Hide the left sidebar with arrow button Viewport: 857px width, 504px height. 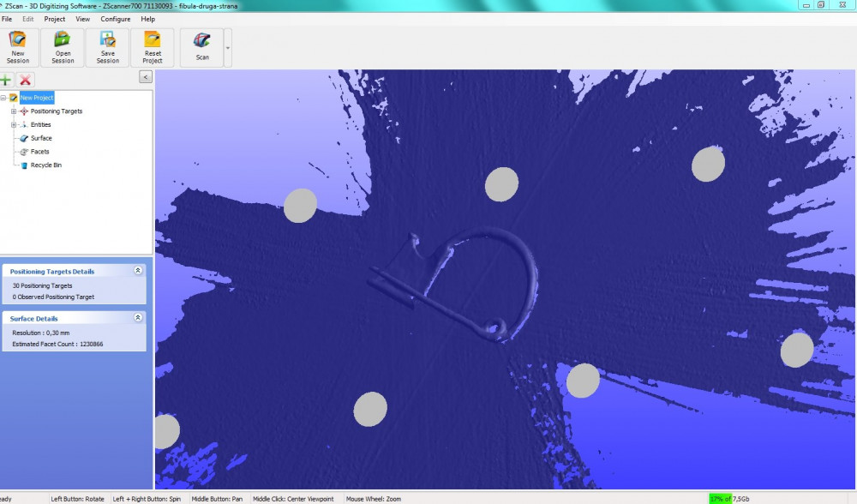pos(146,76)
